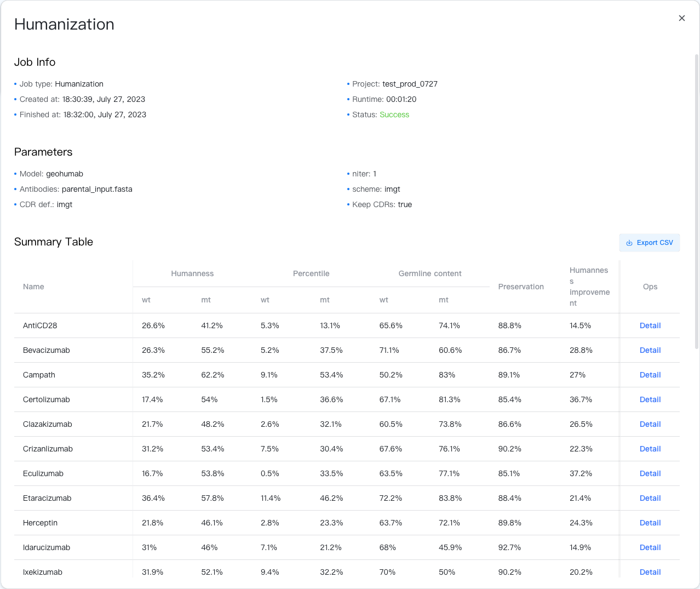
Task: Click the Name column header
Action: coord(33,287)
